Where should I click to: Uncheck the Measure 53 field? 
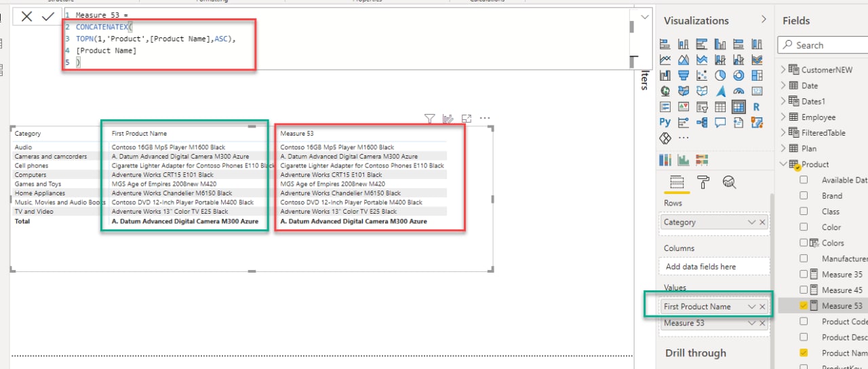tap(804, 306)
